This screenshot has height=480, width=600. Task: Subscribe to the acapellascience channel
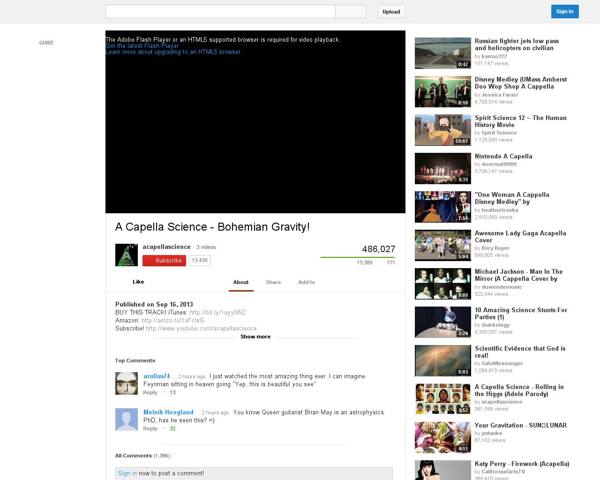point(164,260)
